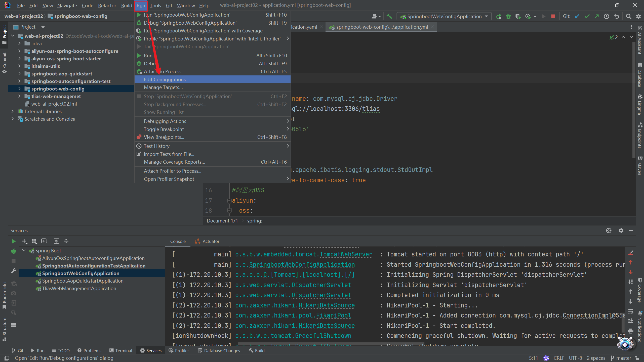Click Git Commit checkmark icon
644x362 pixels.
587,16
